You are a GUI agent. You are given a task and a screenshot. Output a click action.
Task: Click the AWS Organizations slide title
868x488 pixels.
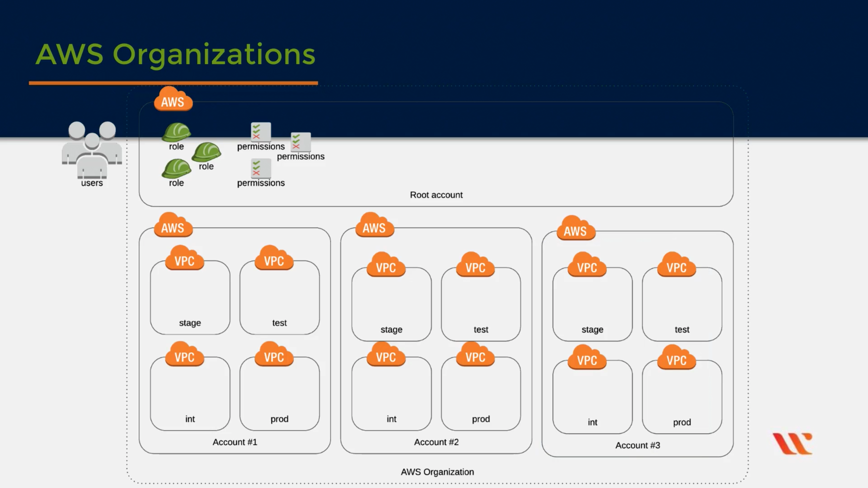(x=175, y=54)
